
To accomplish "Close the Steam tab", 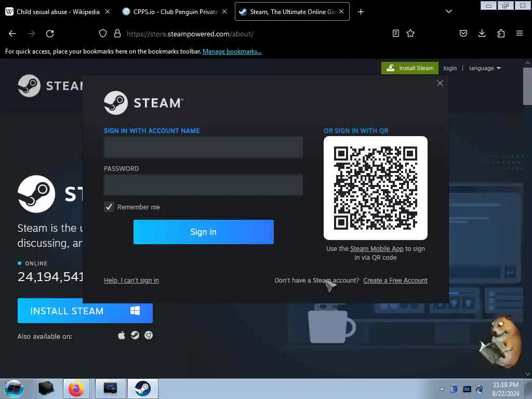I will 341,11.
